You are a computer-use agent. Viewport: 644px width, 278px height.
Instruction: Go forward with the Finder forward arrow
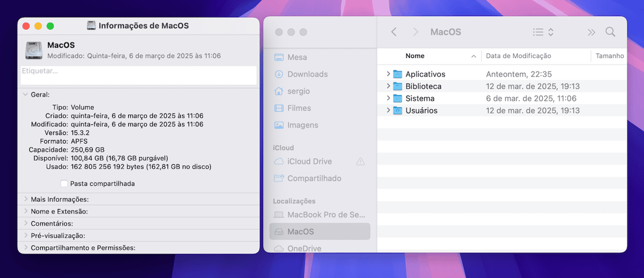(x=416, y=32)
